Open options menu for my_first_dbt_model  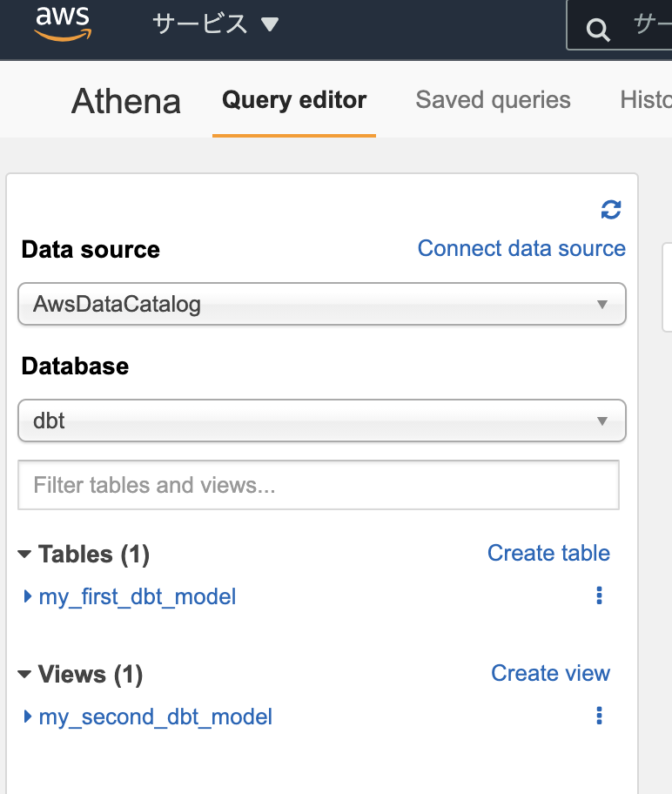coord(599,595)
